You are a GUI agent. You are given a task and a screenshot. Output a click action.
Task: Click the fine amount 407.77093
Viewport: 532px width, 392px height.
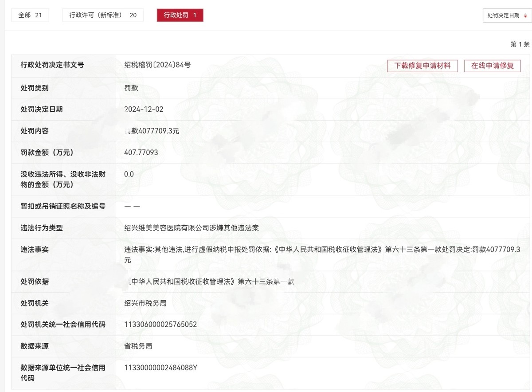coord(141,153)
